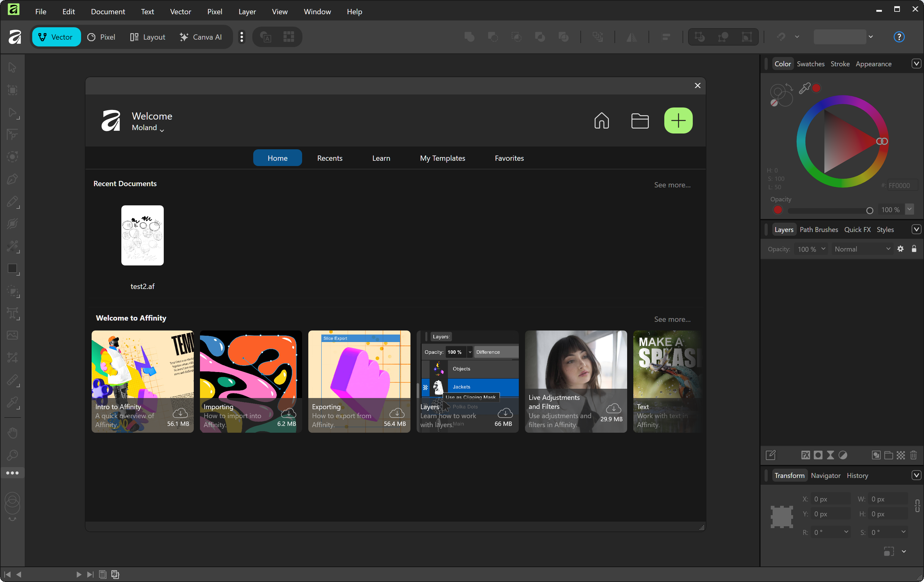The image size is (924, 582).
Task: Open the Learn tab
Action: (x=381, y=158)
